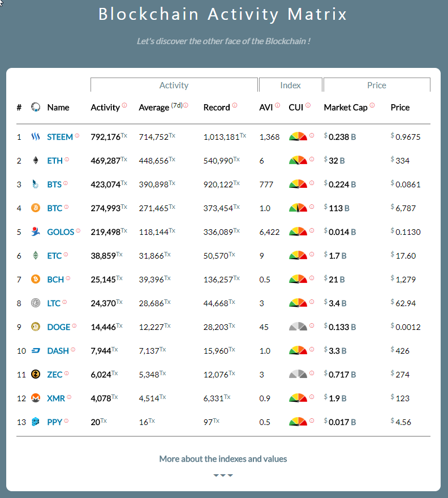Screen dimensions: 448x498
Task: Click info icon beside Activity column header
Action: (x=124, y=105)
